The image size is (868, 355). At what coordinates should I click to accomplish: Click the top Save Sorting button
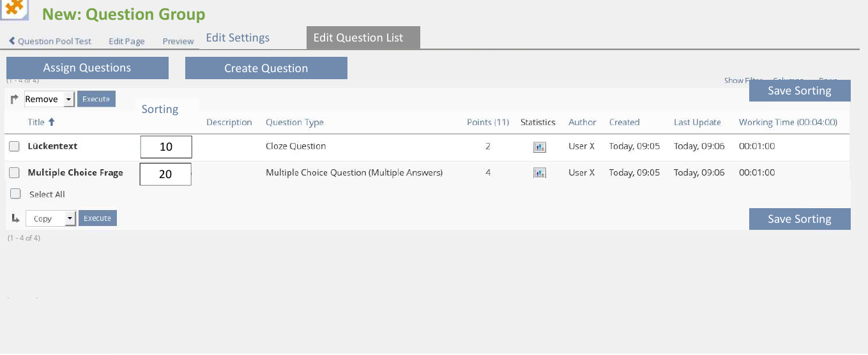[x=799, y=91]
